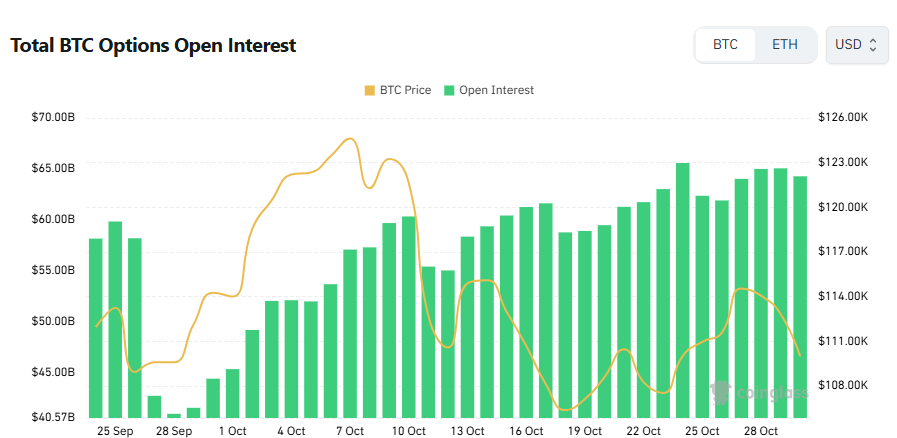Screen dimensions: 897x438
Task: Click the Coinglass watermark logo icon
Action: [718, 393]
